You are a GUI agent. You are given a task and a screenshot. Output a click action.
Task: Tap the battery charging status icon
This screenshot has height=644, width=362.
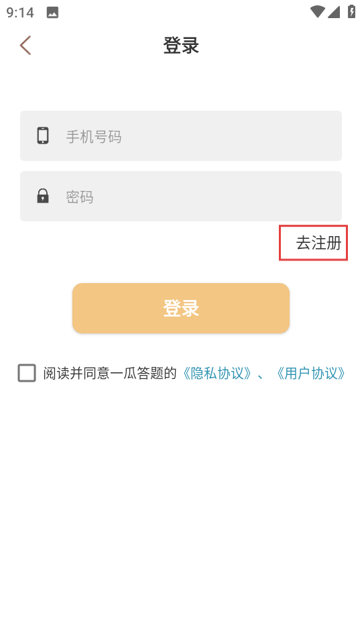(x=351, y=11)
